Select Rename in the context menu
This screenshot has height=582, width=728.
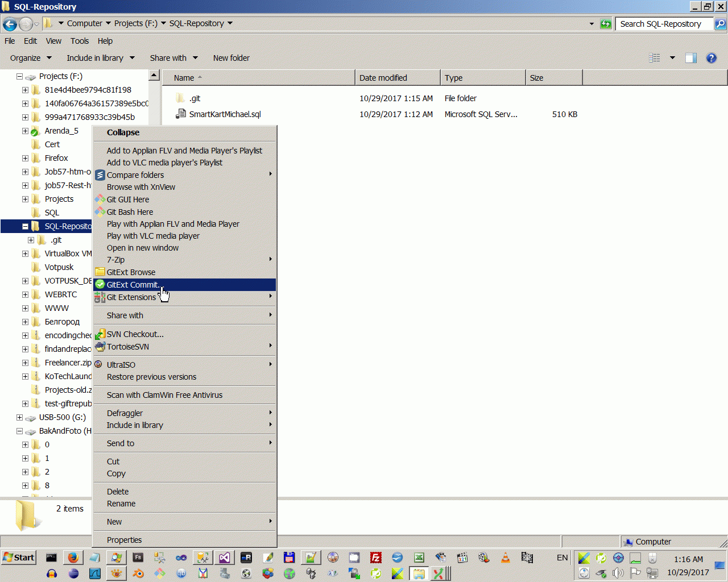(184, 504)
